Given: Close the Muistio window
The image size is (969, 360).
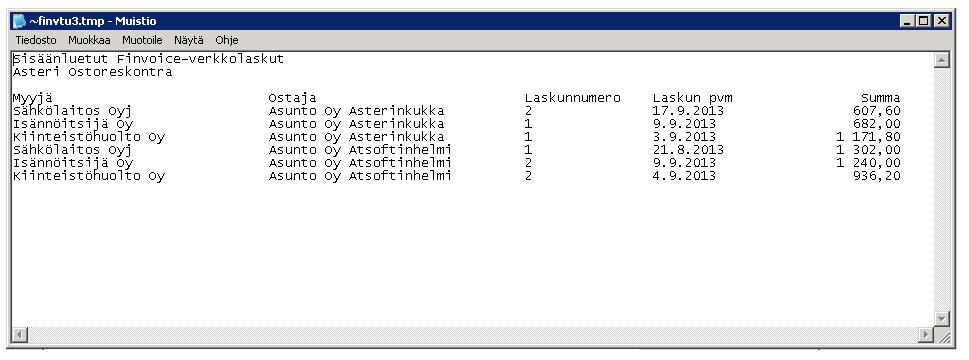Looking at the screenshot, I should (x=941, y=21).
